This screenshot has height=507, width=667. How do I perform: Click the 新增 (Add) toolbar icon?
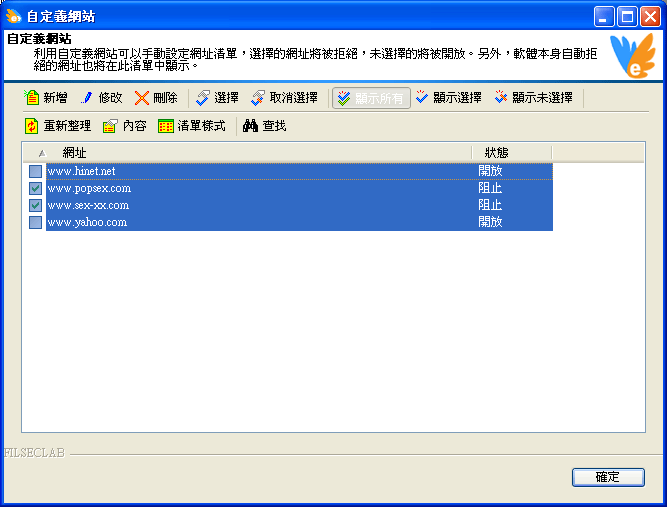tap(32, 98)
